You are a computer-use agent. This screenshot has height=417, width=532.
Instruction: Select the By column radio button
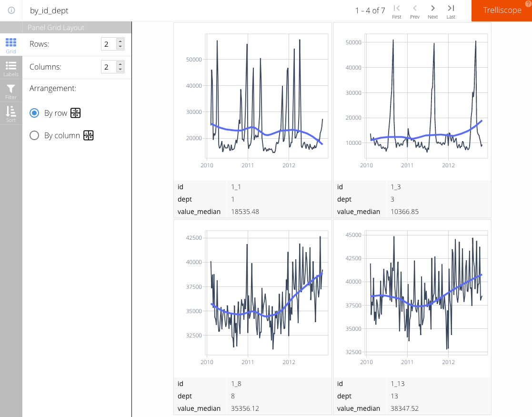pos(34,135)
